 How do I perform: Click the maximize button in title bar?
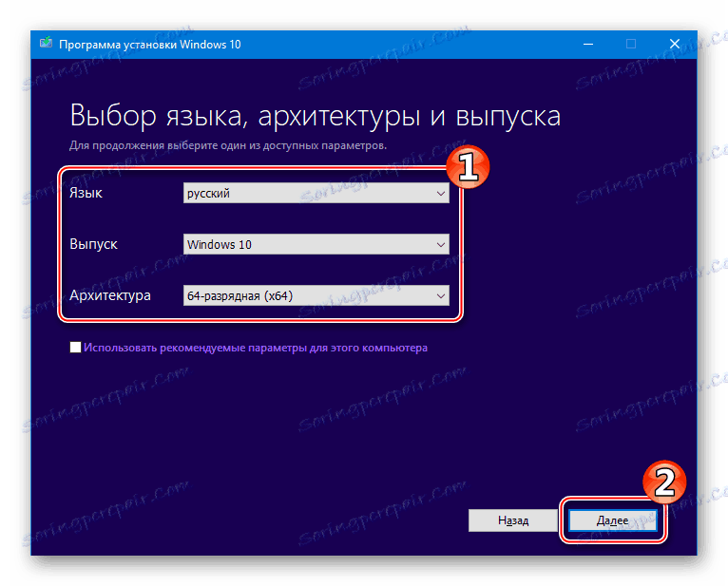point(631,44)
